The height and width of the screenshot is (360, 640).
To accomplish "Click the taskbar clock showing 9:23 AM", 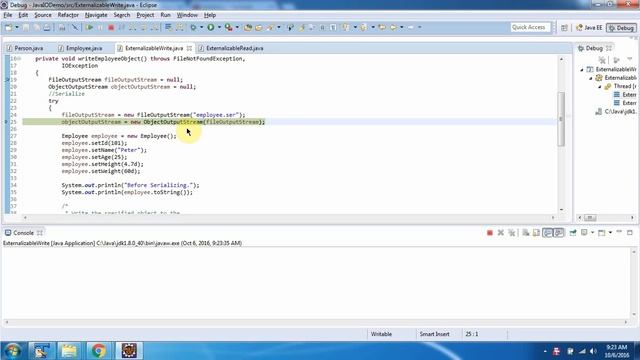I will (x=617, y=351).
